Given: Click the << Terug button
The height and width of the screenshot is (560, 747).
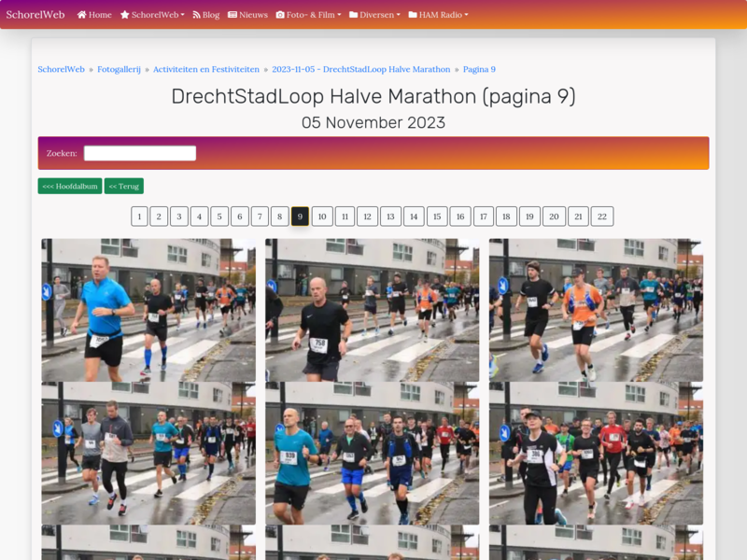Looking at the screenshot, I should (x=124, y=186).
